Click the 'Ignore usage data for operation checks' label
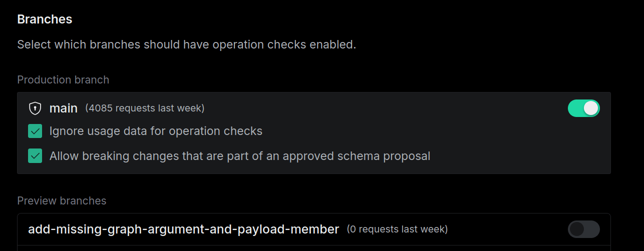Viewport: 644px width, 251px height. point(156,131)
